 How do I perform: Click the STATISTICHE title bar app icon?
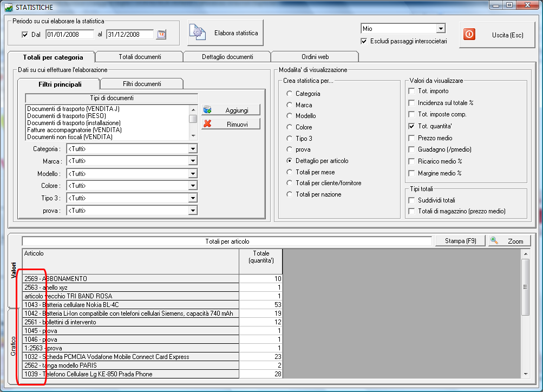[8, 6]
